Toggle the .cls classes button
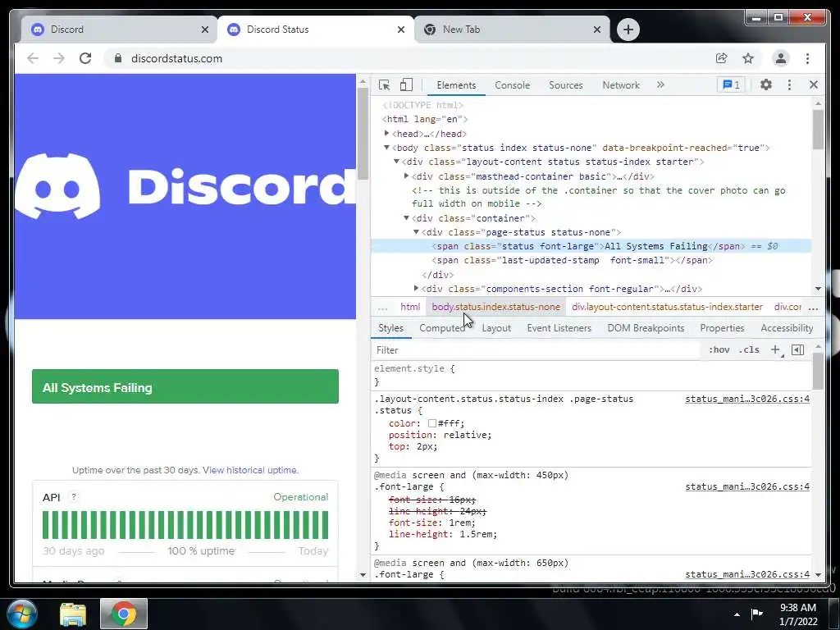 coord(749,349)
